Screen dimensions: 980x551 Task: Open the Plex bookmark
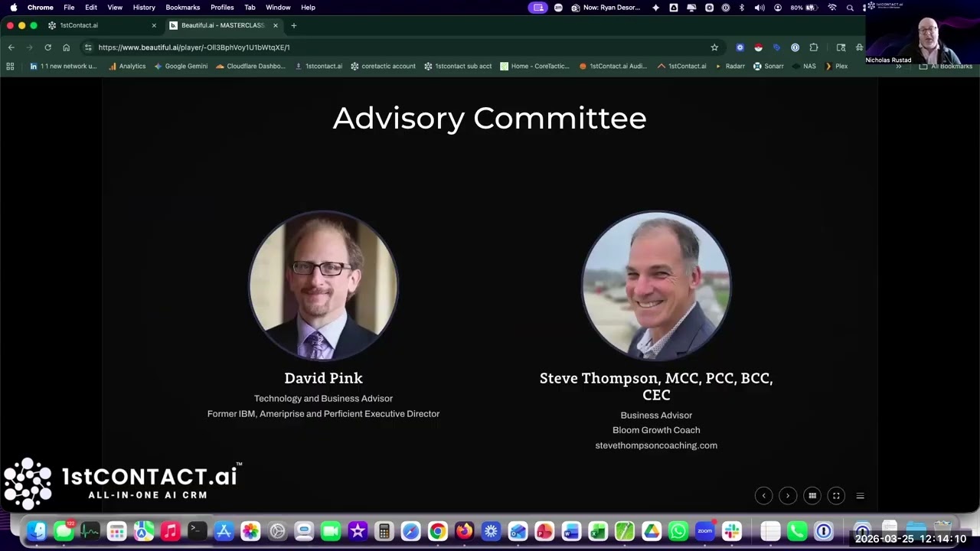836,67
